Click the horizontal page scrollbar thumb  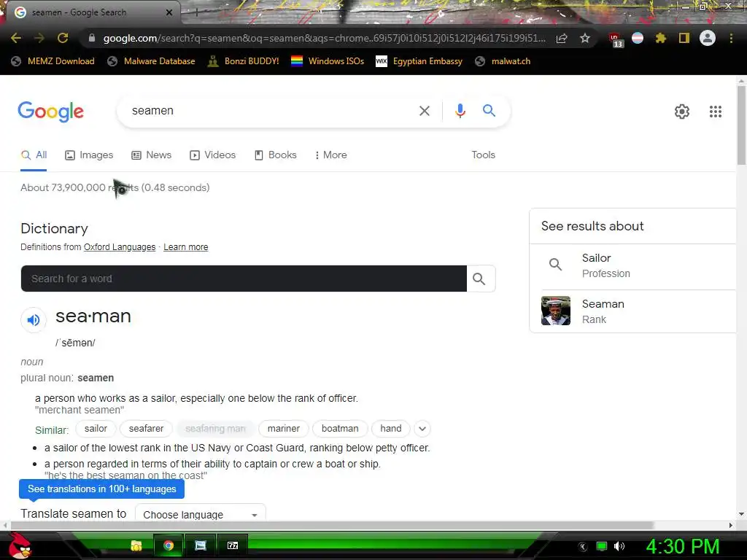point(332,525)
